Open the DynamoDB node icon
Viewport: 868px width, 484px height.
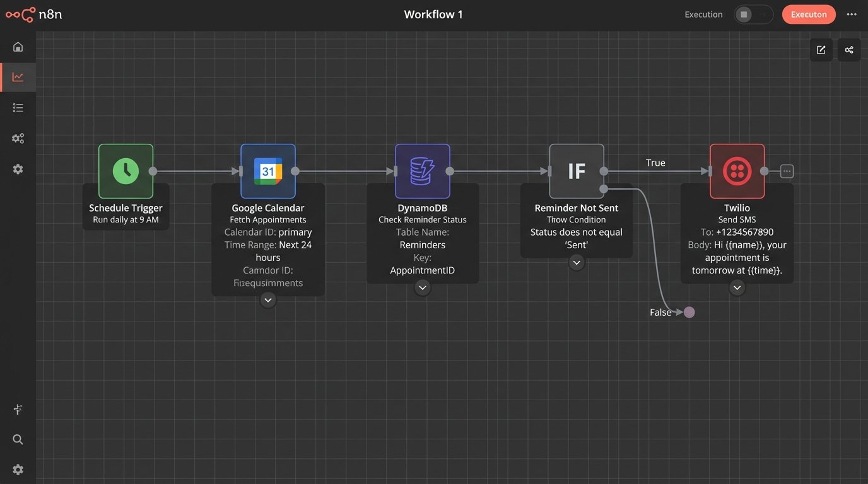[422, 170]
